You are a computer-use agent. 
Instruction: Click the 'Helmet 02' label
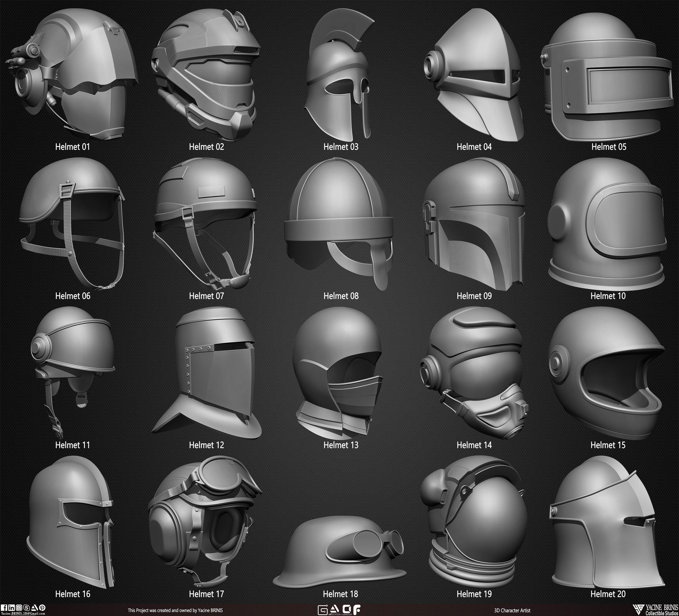[206, 146]
